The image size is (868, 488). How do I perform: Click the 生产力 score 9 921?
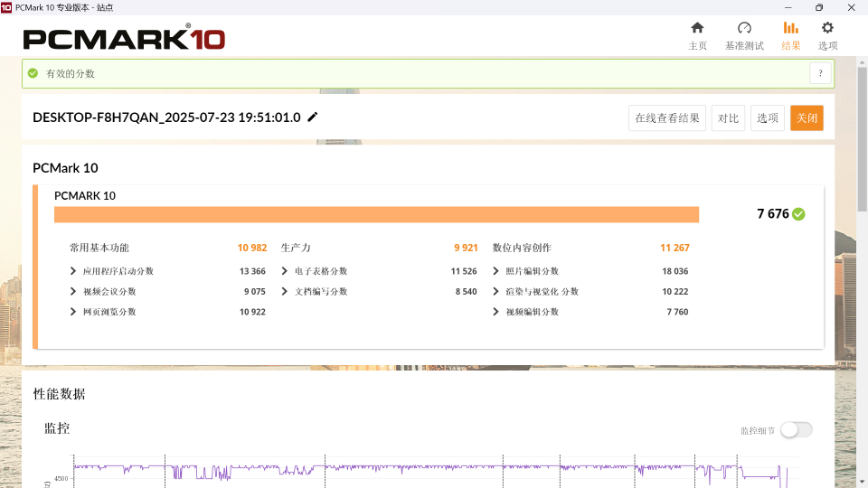(x=466, y=248)
